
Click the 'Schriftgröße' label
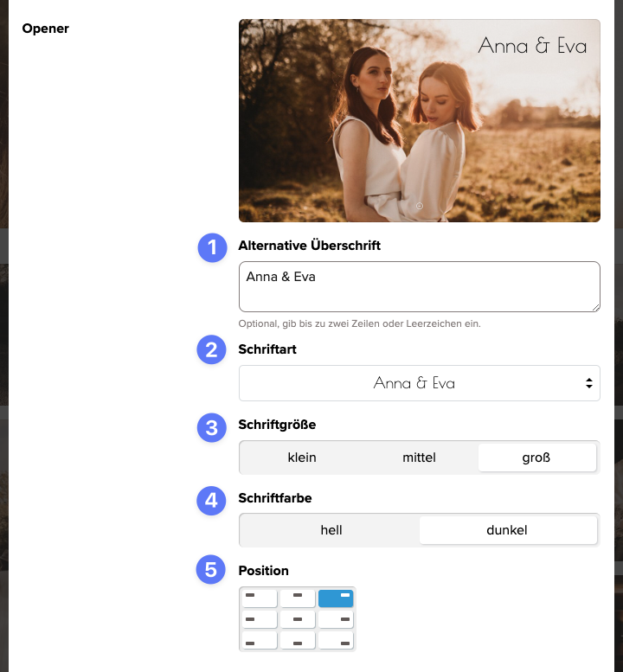(277, 425)
